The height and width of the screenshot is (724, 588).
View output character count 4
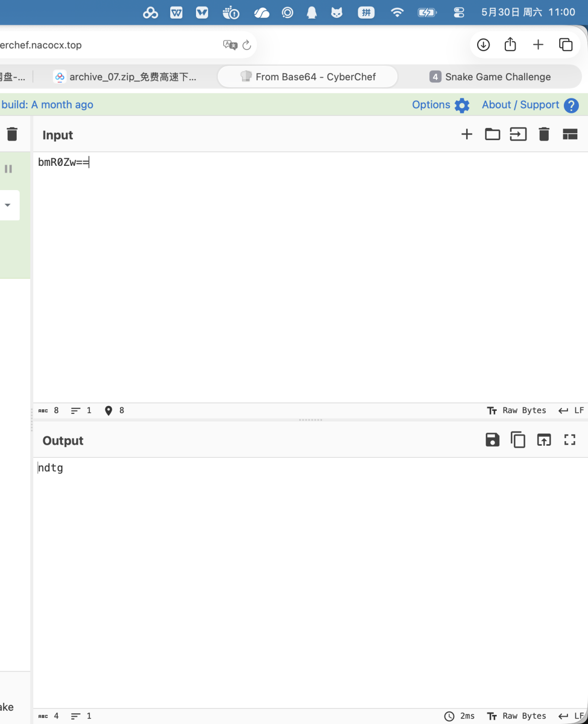(49, 716)
